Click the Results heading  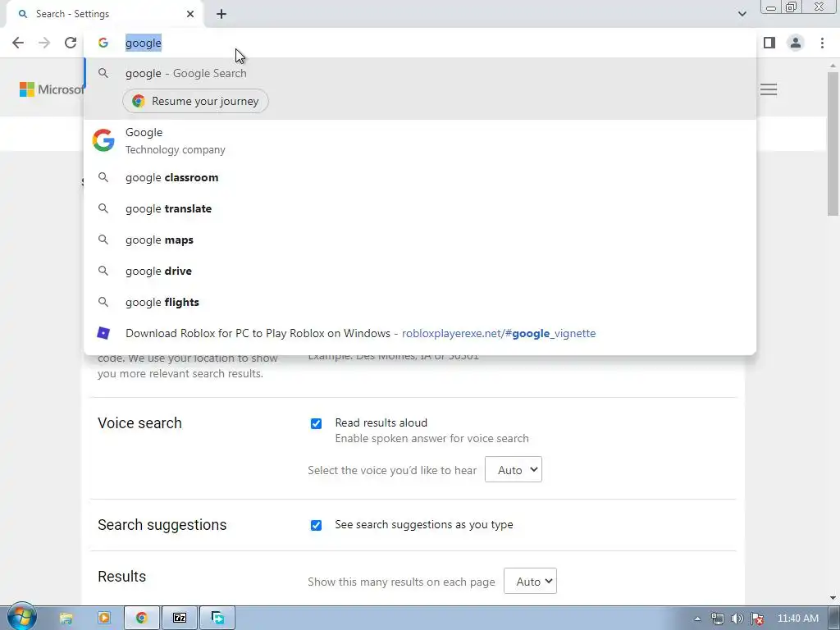point(121,577)
